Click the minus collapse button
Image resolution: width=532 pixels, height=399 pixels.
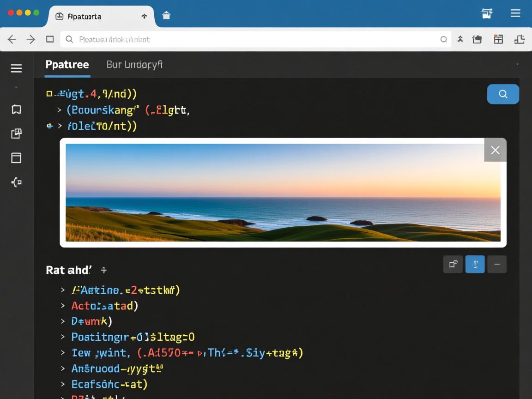[x=497, y=264]
